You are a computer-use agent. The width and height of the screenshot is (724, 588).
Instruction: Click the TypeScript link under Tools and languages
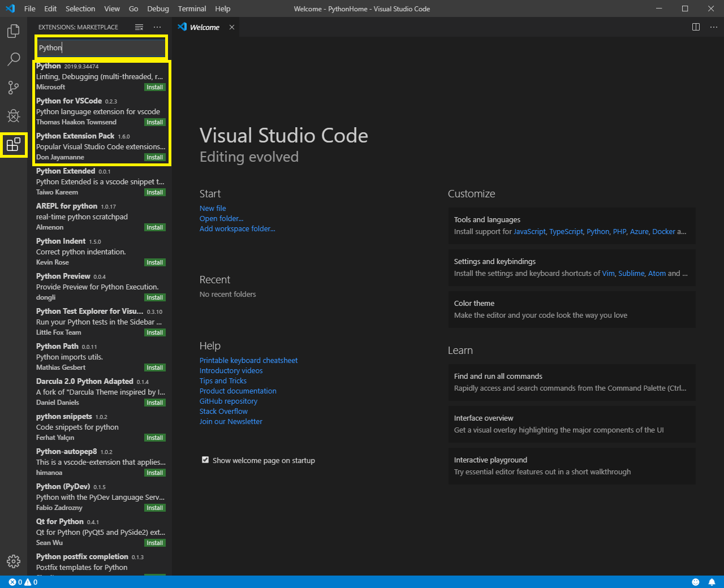(x=566, y=231)
